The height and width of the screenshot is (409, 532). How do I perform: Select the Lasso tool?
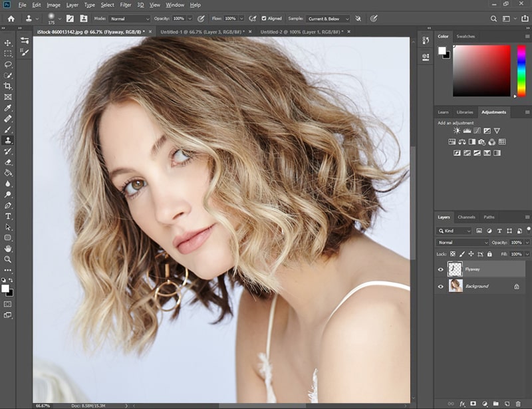click(7, 65)
